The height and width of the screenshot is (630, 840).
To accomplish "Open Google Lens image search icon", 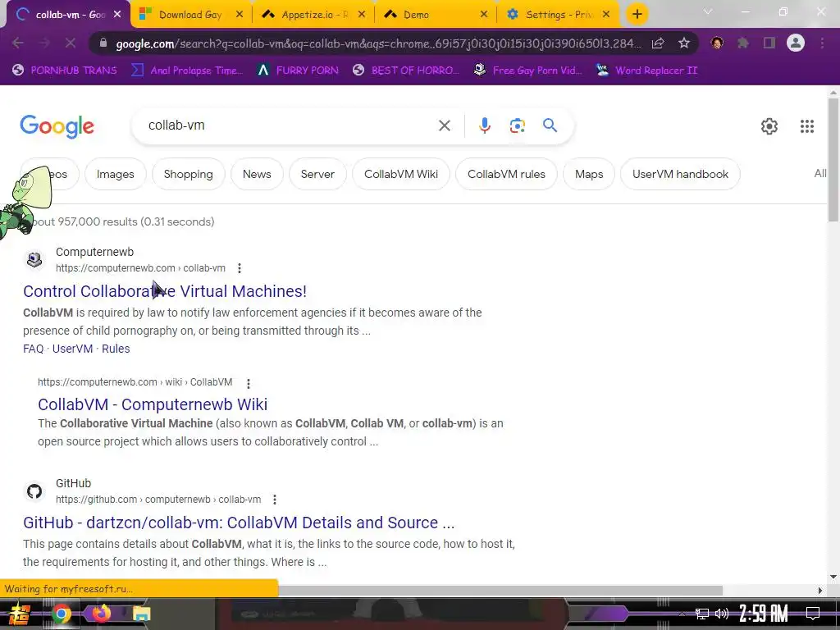I will click(517, 126).
